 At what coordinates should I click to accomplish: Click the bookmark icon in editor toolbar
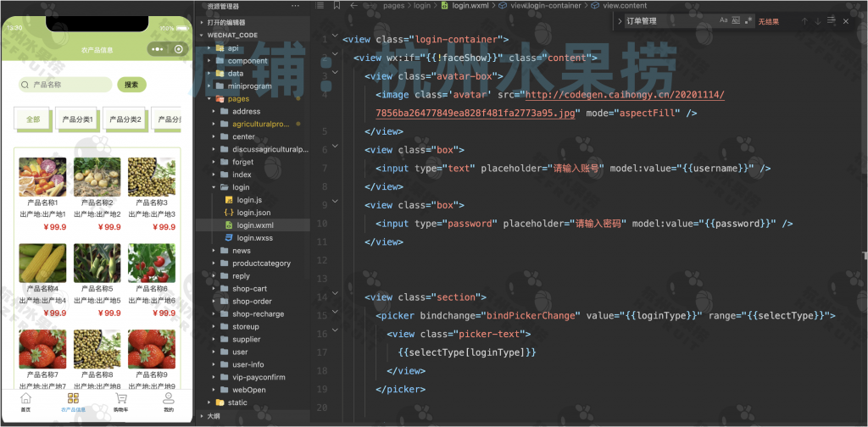(337, 6)
